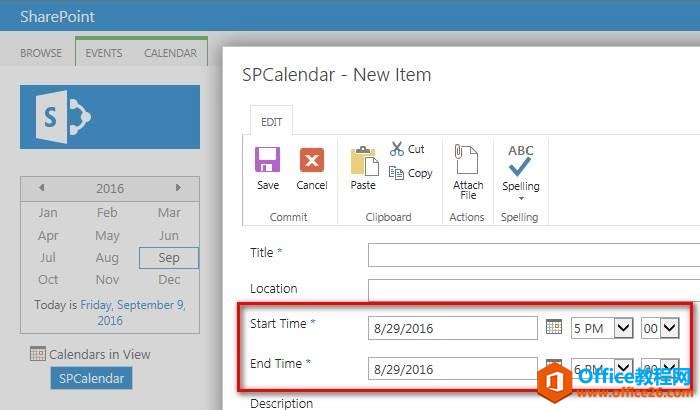Go to previous year arrow

pyautogui.click(x=42, y=188)
